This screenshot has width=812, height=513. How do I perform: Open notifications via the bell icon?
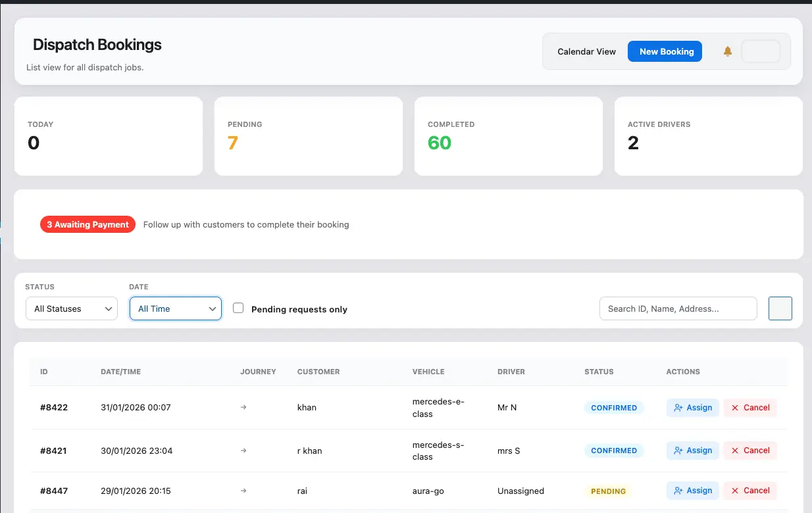(x=726, y=51)
